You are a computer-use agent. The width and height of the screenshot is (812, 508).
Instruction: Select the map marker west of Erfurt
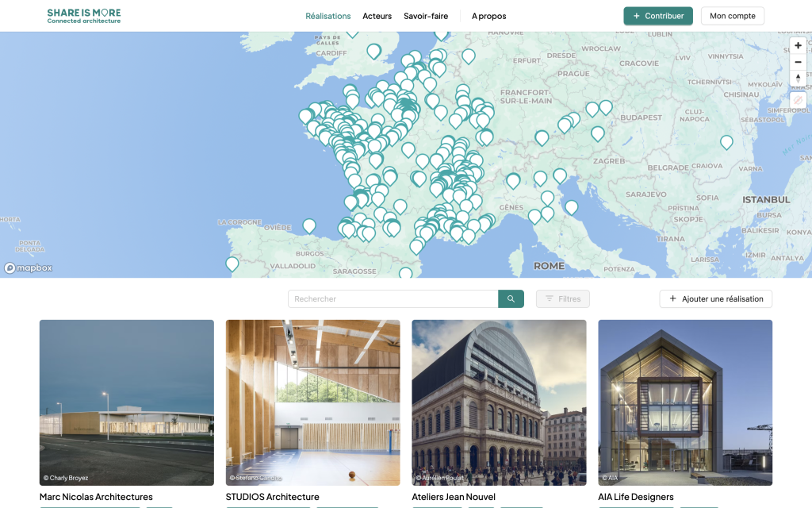point(468,56)
